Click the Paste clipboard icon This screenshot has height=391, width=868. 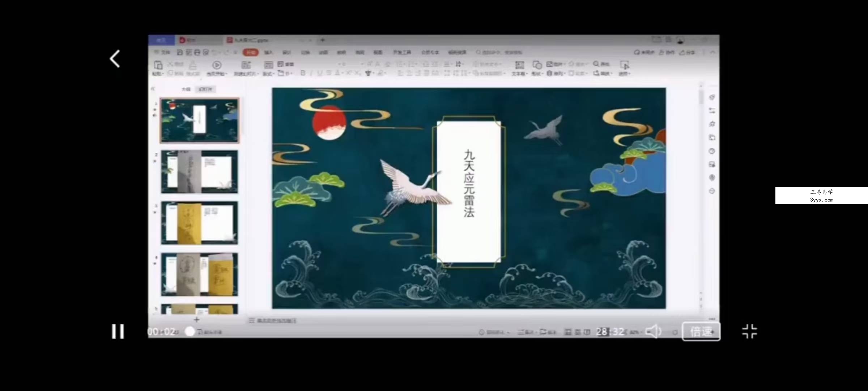(x=158, y=65)
